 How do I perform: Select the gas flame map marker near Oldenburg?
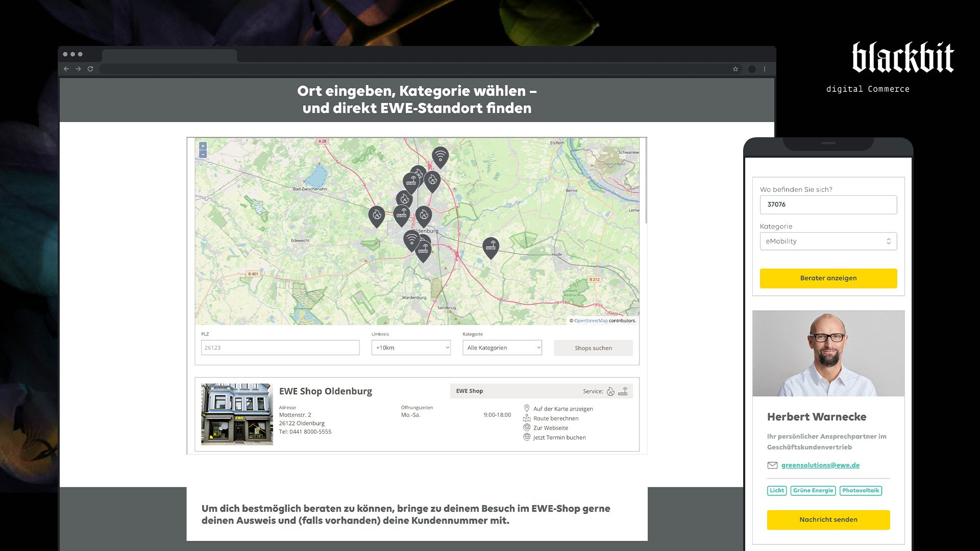tap(424, 215)
